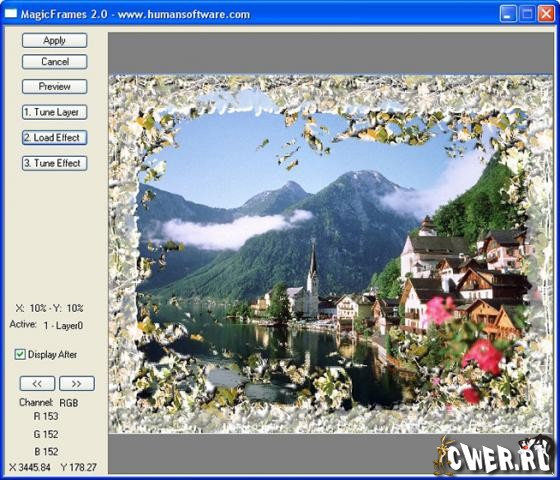
Task: Advance to next channel with >> button
Action: pyautogui.click(x=77, y=384)
